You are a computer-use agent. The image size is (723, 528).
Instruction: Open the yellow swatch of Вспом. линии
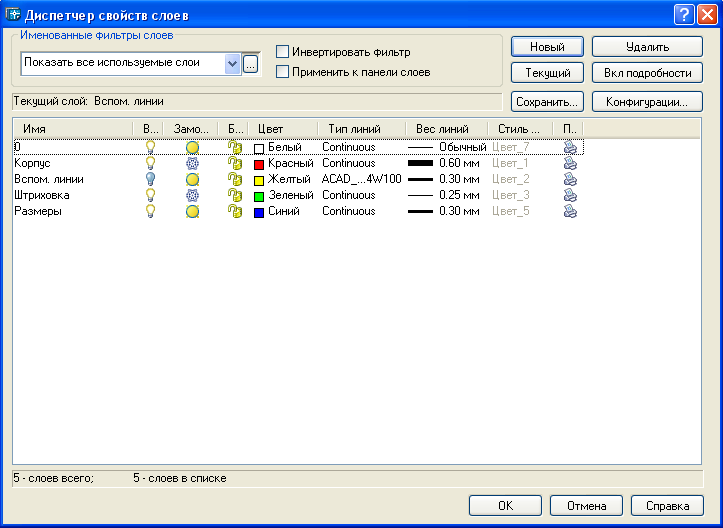(259, 180)
